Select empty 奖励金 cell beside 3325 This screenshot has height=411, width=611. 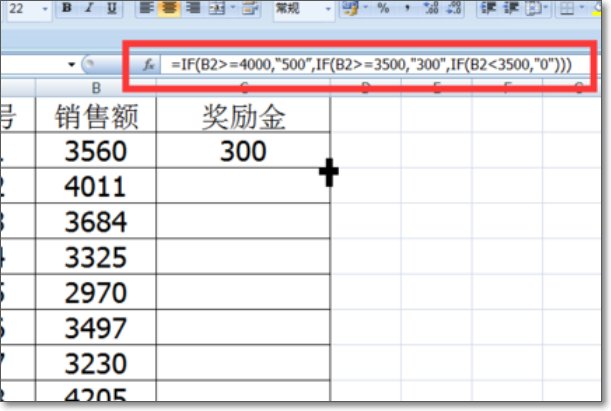click(x=243, y=257)
